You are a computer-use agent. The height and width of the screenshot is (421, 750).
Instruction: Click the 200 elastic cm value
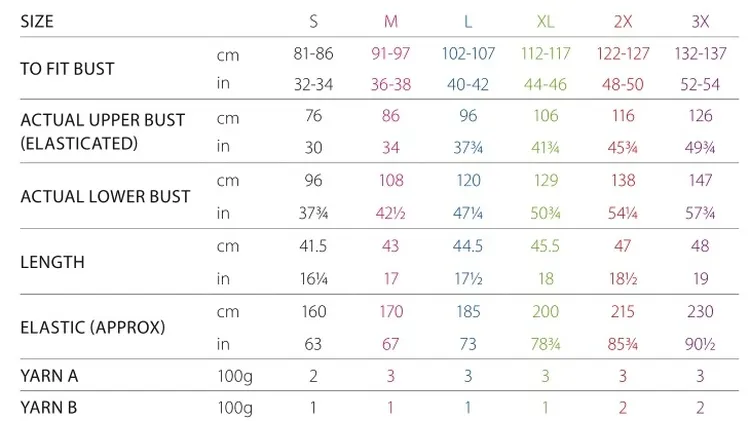pyautogui.click(x=545, y=311)
